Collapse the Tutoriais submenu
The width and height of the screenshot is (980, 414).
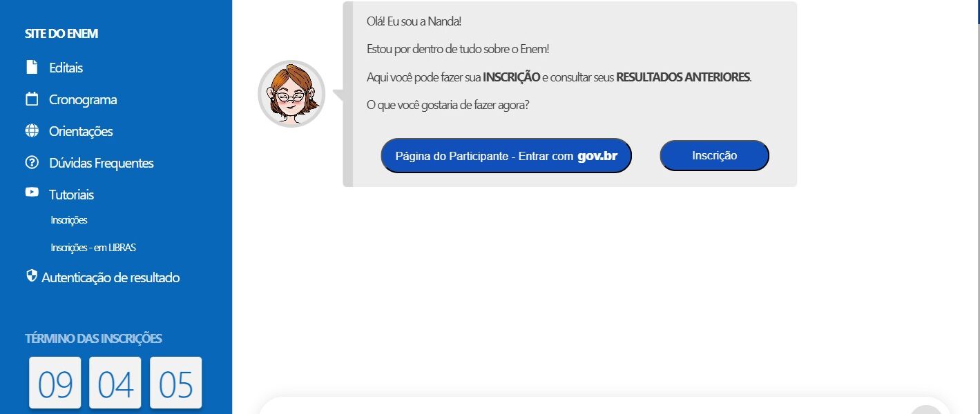(72, 195)
